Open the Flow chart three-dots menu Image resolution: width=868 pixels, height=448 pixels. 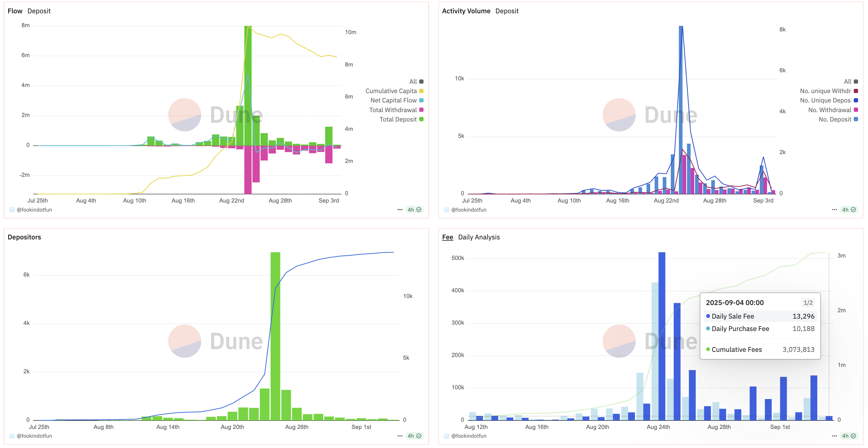(400, 209)
